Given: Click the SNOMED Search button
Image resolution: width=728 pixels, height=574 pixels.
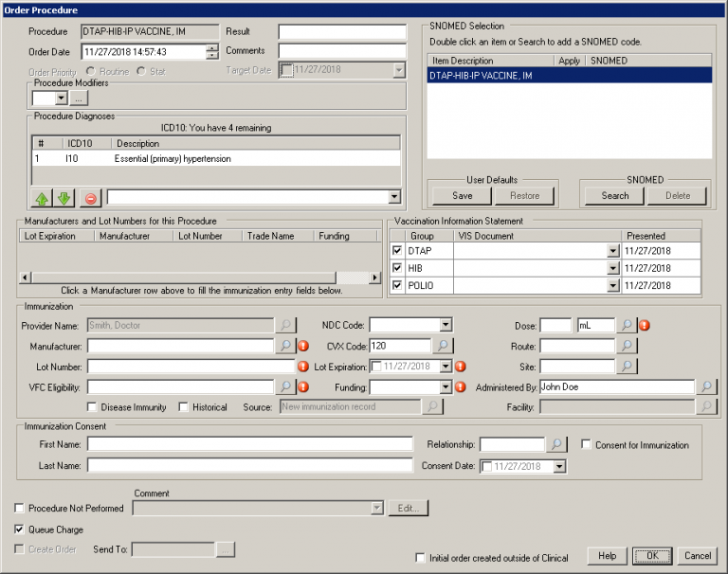Looking at the screenshot, I should (614, 196).
